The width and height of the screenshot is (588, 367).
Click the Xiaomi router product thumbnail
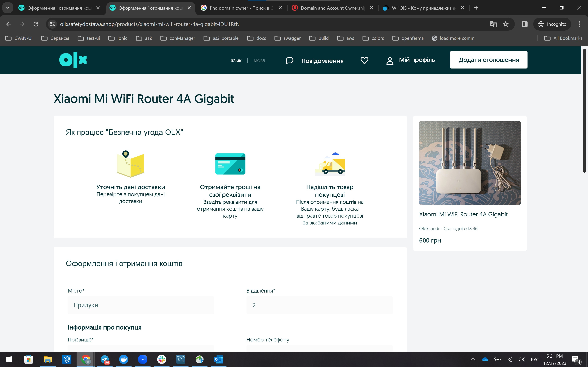[x=469, y=163]
